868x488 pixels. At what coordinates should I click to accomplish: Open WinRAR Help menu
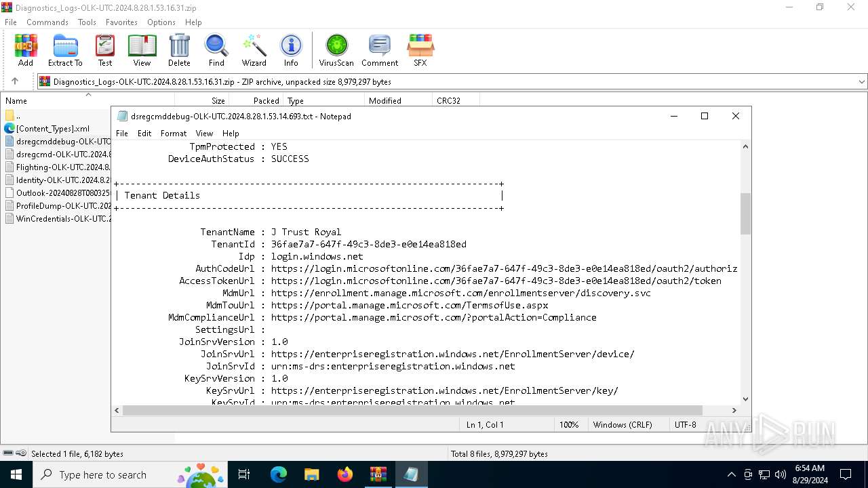(193, 22)
